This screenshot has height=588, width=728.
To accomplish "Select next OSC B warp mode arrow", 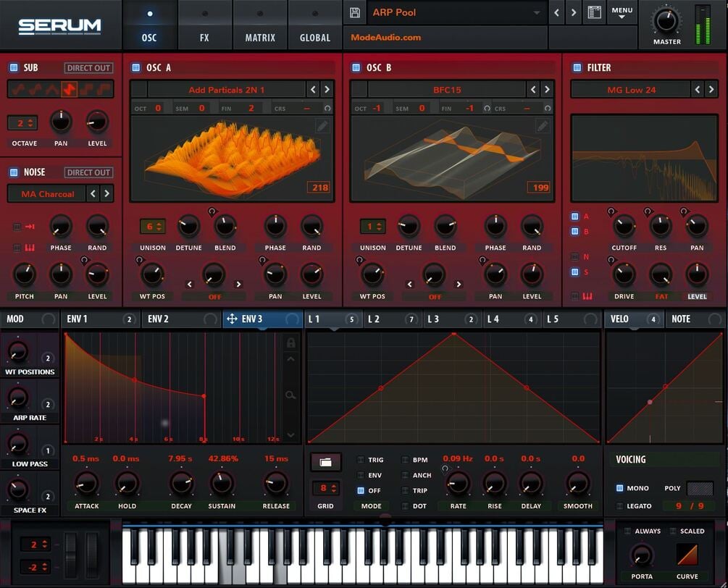I will point(459,284).
